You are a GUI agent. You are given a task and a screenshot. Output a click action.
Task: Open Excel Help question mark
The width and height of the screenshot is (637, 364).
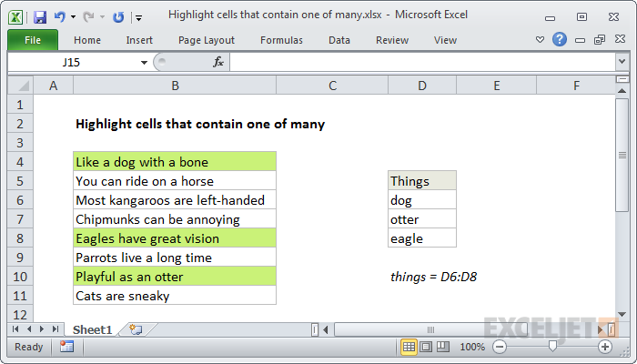click(560, 39)
